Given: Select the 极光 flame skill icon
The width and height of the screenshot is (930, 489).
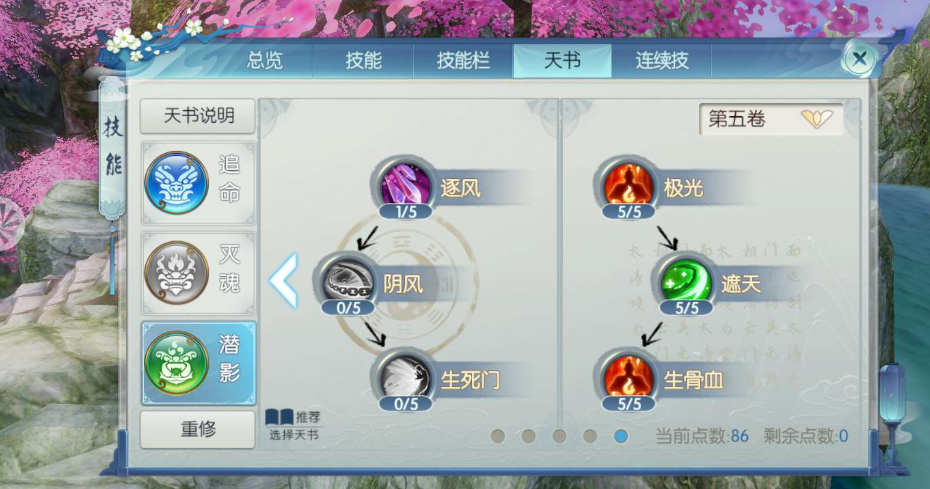Looking at the screenshot, I should (x=629, y=185).
